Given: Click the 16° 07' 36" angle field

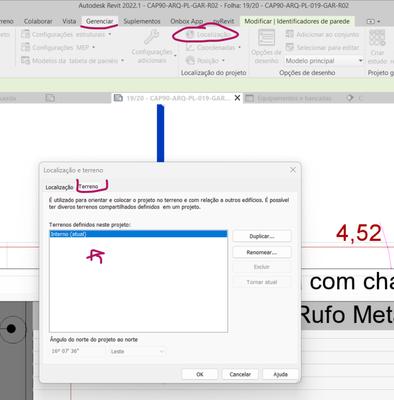Looking at the screenshot, I should click(77, 351).
